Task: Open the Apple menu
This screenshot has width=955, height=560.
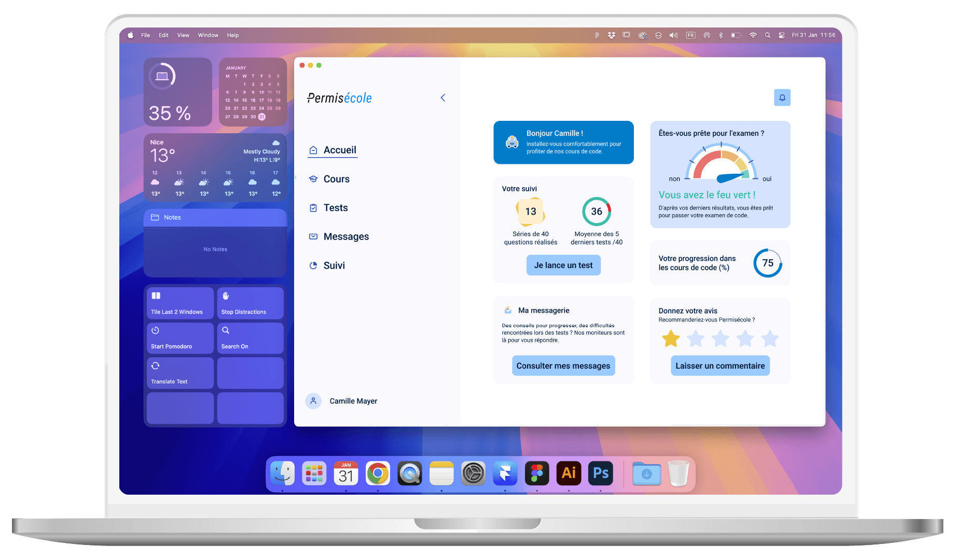Action: tap(131, 35)
